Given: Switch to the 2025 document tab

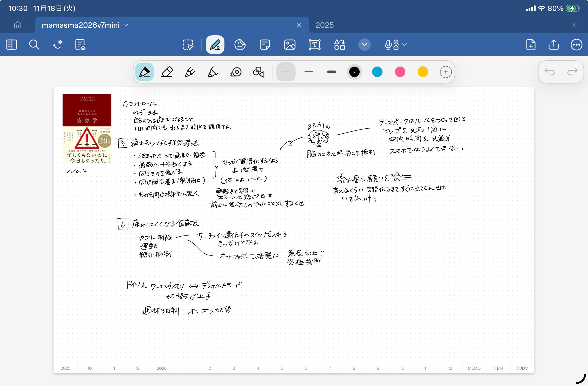Looking at the screenshot, I should (324, 25).
